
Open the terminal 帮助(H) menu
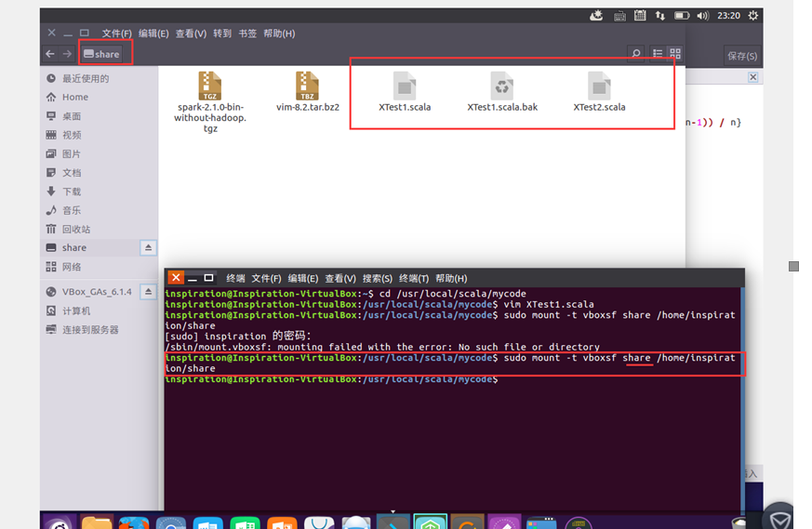point(451,279)
